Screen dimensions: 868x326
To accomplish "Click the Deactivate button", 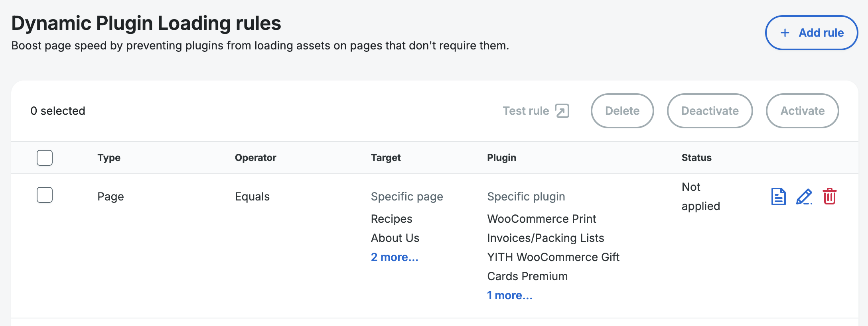I will pos(710,111).
